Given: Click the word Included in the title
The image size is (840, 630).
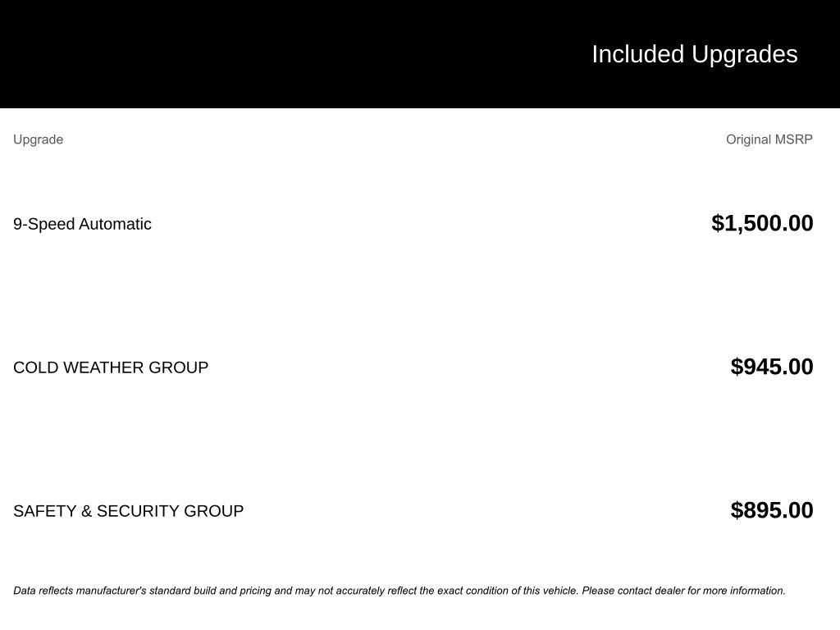Looking at the screenshot, I should coord(637,54).
